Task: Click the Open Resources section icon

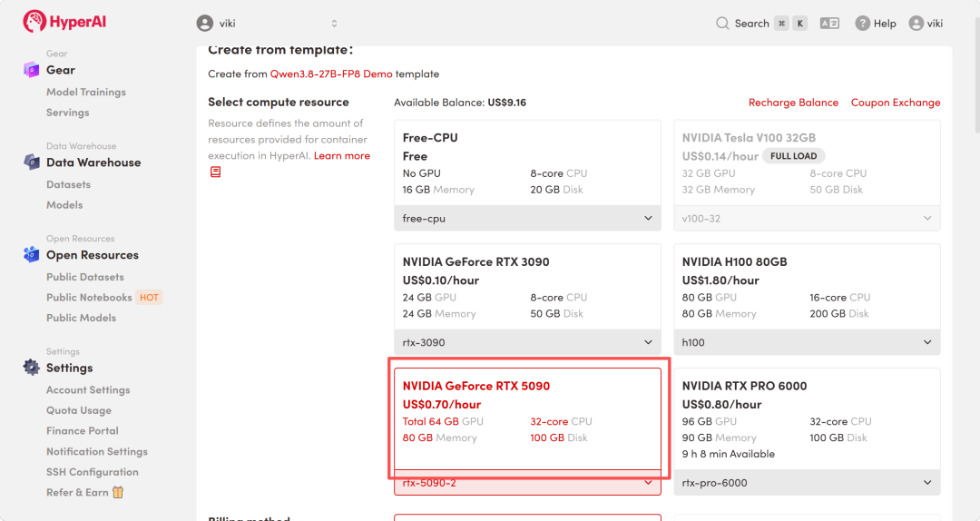Action: click(31, 254)
